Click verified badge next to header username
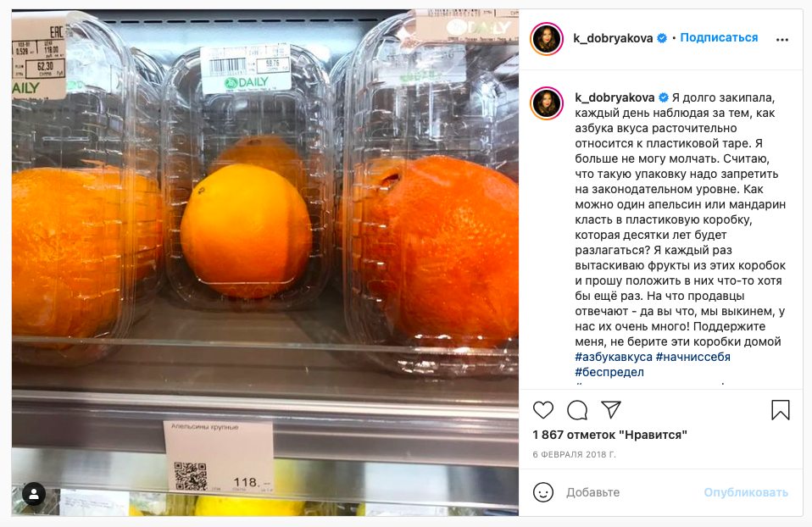 pos(662,38)
